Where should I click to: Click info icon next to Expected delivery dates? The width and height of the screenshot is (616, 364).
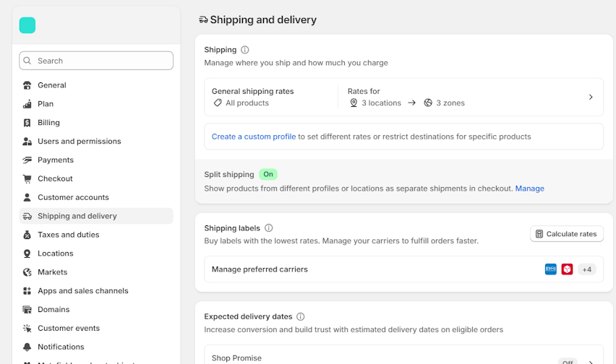[301, 316]
